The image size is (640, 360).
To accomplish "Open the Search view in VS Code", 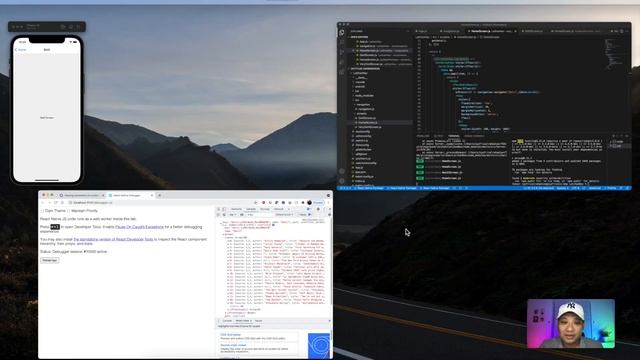I will coord(342,42).
